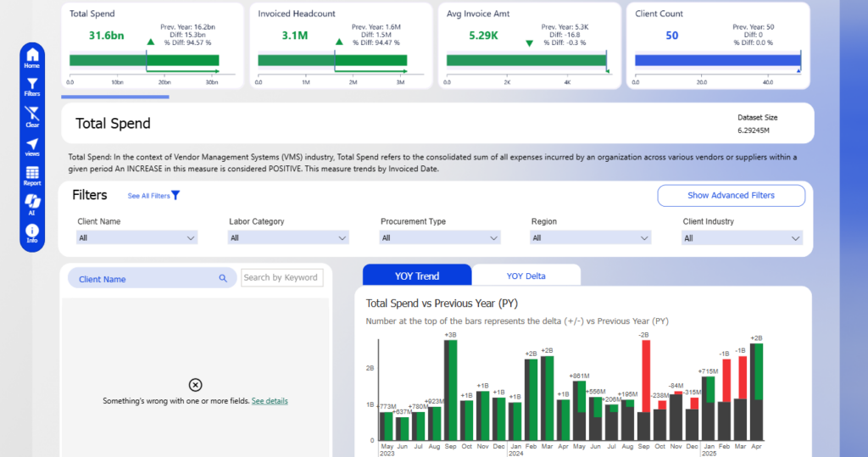Image resolution: width=868 pixels, height=457 pixels.
Task: Click the Search by Keyword field
Action: tap(281, 277)
